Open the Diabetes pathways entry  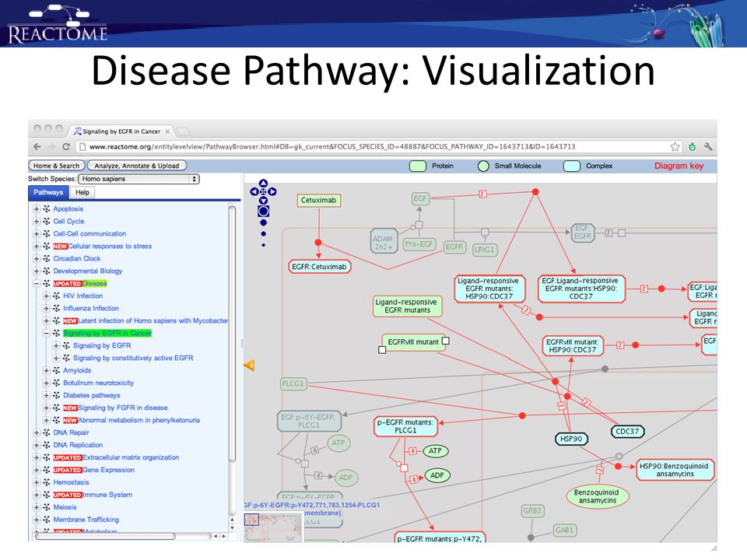point(92,395)
